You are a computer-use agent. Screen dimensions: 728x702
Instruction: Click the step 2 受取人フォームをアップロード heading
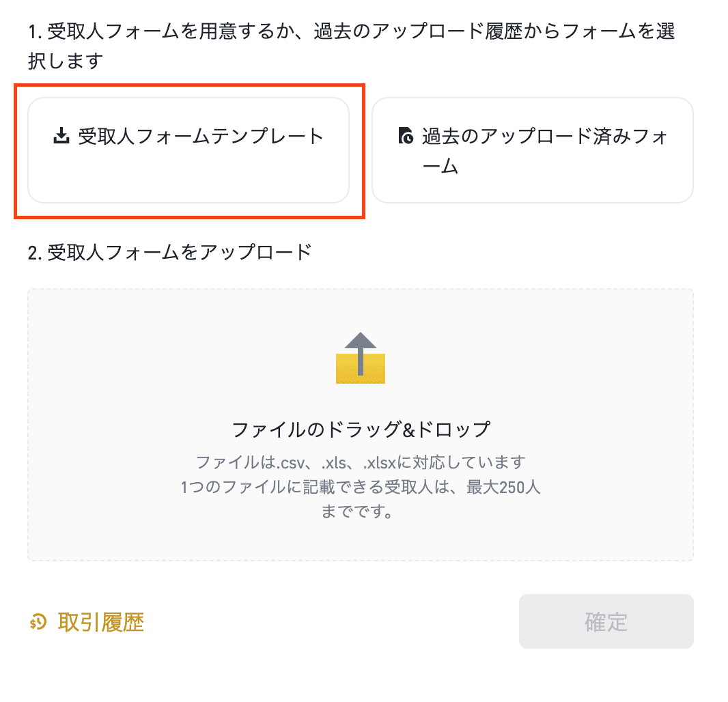tap(169, 253)
